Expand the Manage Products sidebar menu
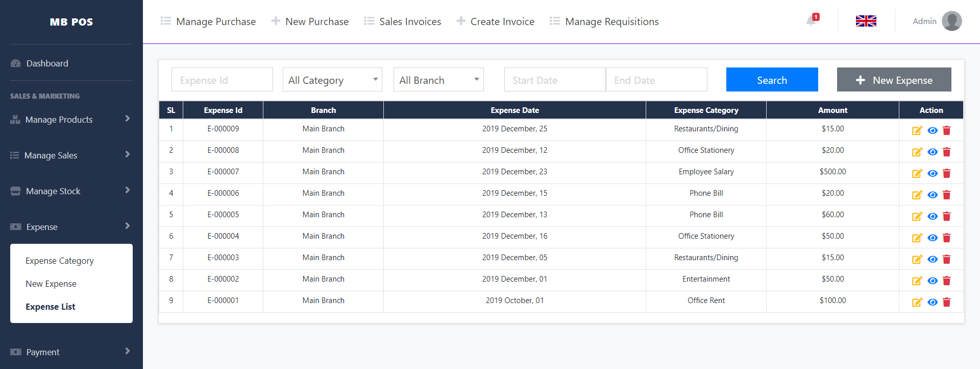 pyautogui.click(x=70, y=120)
